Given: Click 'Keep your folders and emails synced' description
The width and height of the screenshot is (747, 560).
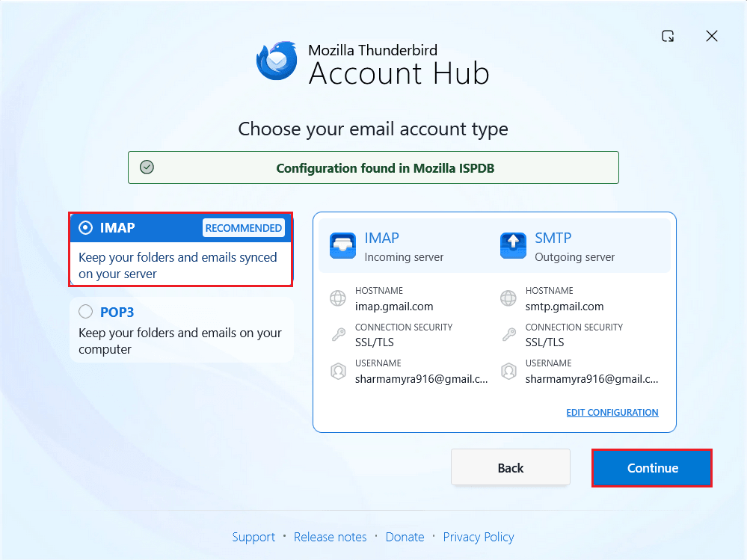Looking at the screenshot, I should coord(178,265).
